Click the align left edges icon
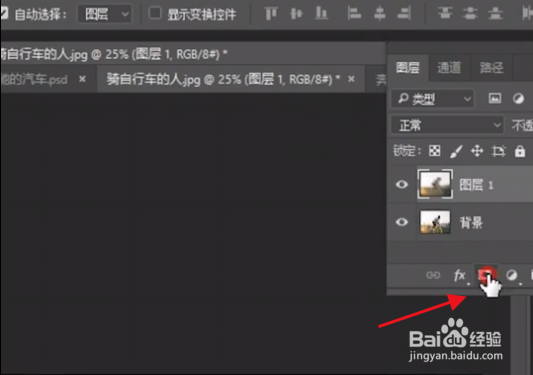The width and height of the screenshot is (533, 375). point(354,14)
